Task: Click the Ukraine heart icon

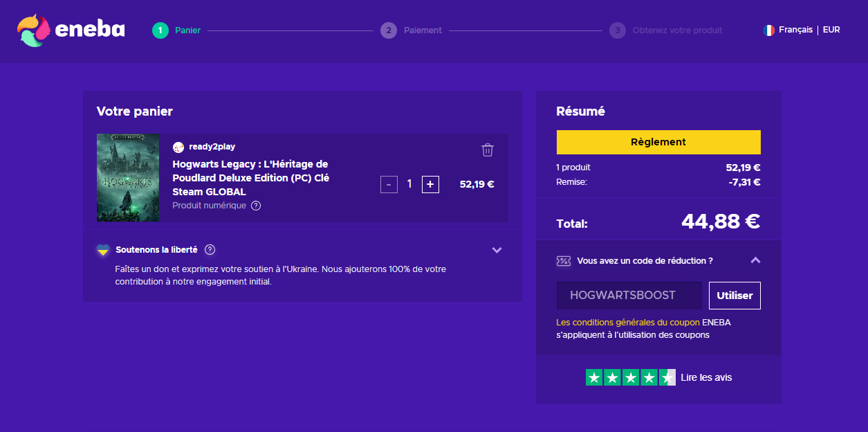Action: click(103, 250)
